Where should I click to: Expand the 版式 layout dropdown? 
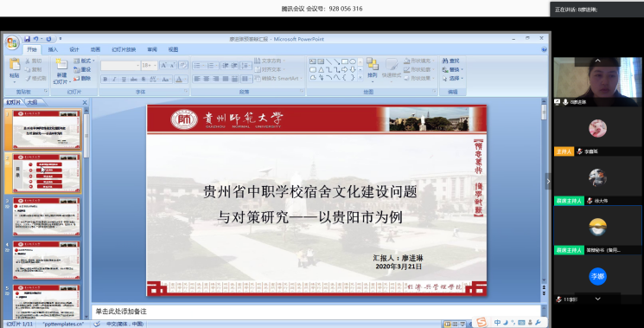(x=84, y=61)
